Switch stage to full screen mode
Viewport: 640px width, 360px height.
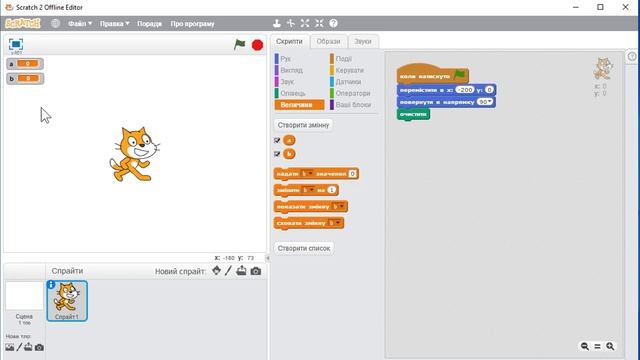click(x=16, y=44)
